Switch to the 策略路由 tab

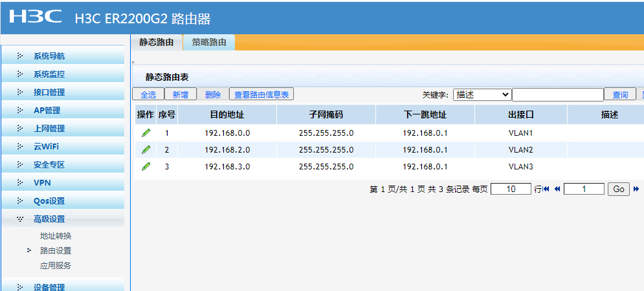pos(209,42)
